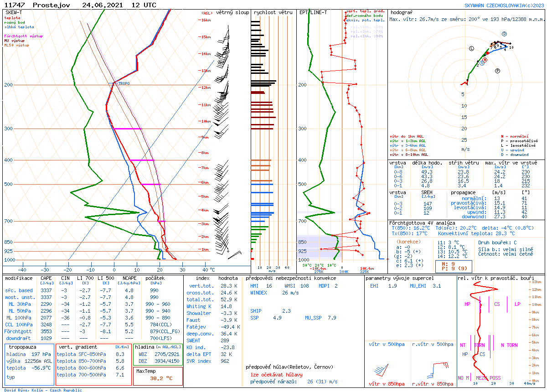Click the 'vítr v 3-6km AGL' legend entry
Screen dimensions: 547x392
tap(408, 145)
